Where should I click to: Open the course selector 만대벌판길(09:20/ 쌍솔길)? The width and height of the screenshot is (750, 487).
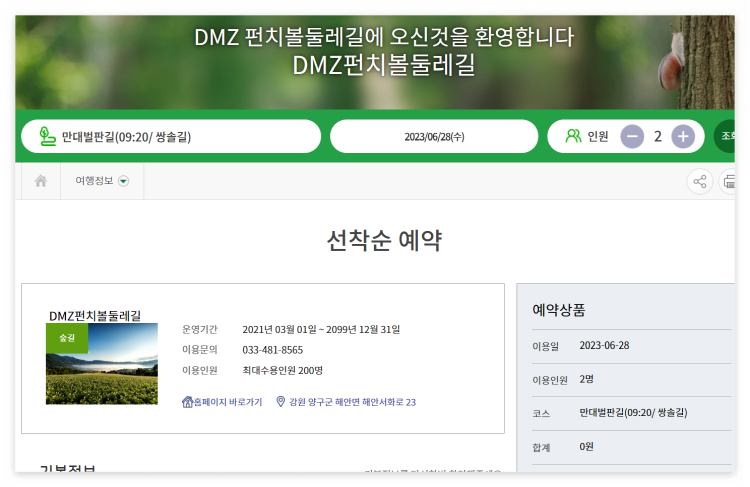pyautogui.click(x=171, y=136)
